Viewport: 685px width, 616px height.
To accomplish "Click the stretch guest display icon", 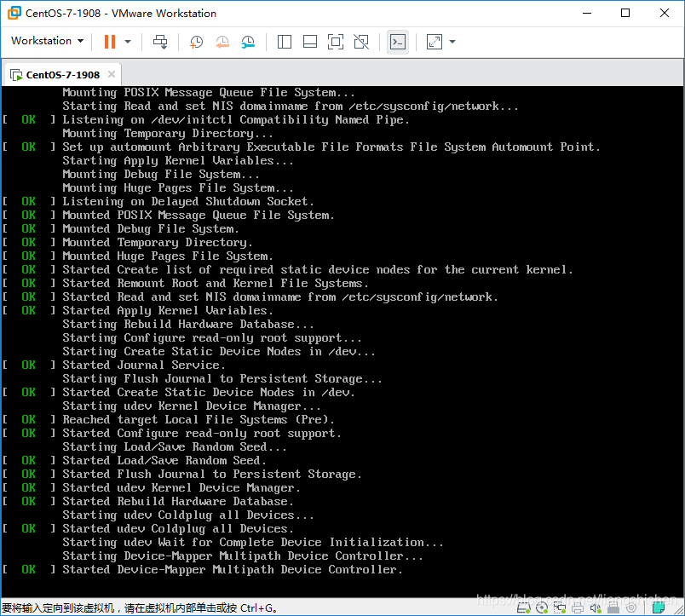I will [435, 42].
